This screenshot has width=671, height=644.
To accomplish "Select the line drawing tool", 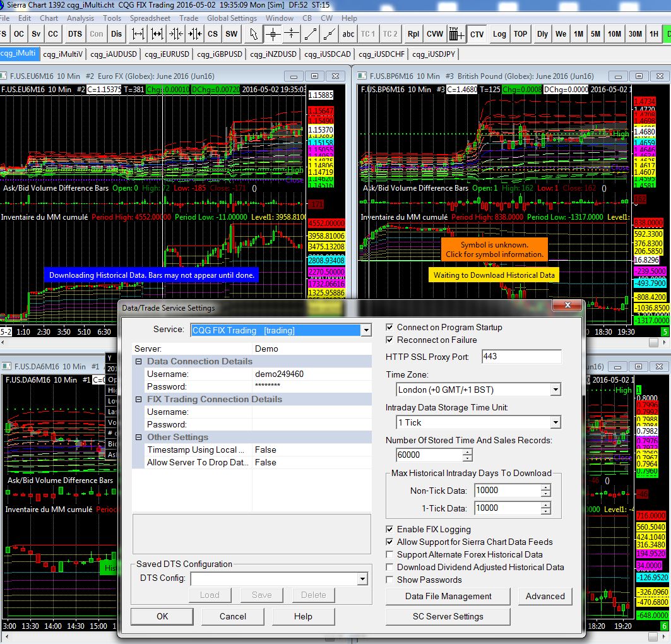I will (310, 34).
